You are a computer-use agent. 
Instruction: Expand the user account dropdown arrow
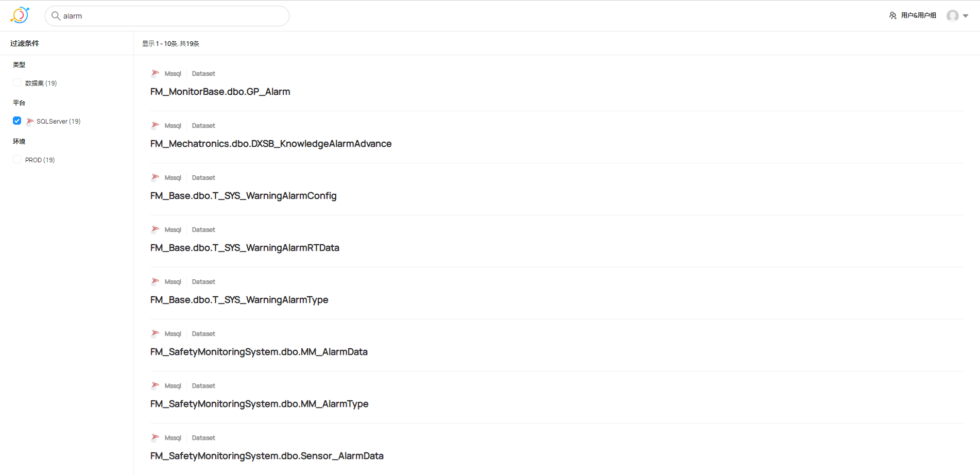(966, 16)
